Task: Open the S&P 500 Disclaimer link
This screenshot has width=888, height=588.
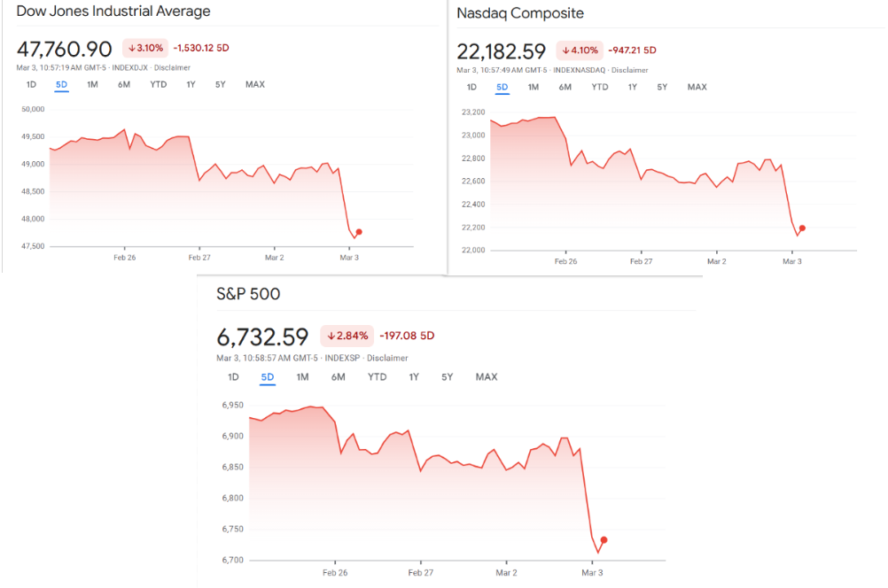Action: point(387,359)
